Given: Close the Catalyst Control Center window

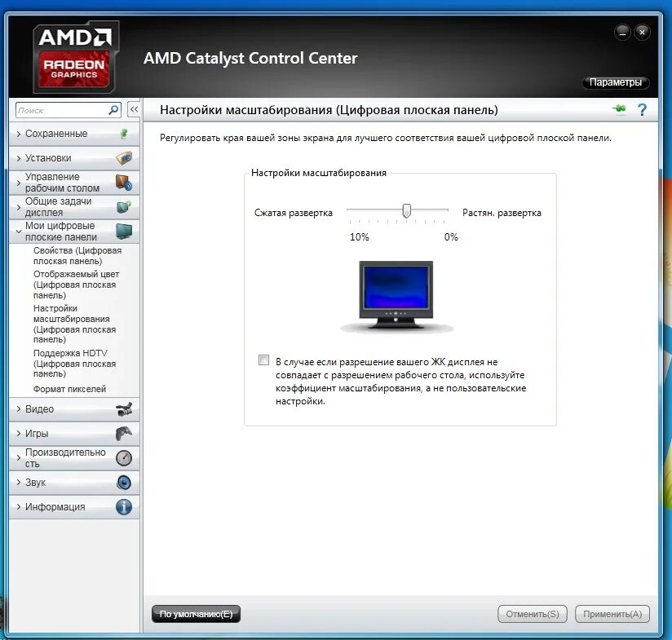Looking at the screenshot, I should click(x=642, y=32).
